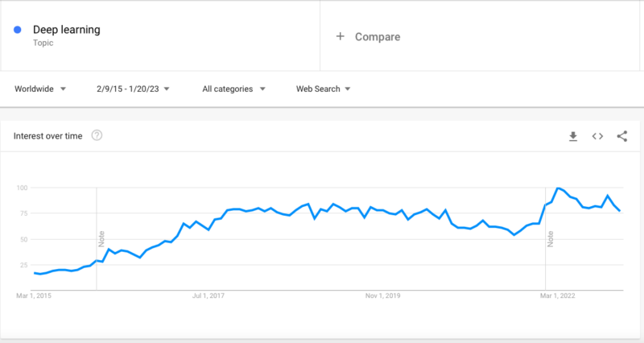The width and height of the screenshot is (644, 343).
Task: Click the plus icon beside Compare
Action: [341, 36]
